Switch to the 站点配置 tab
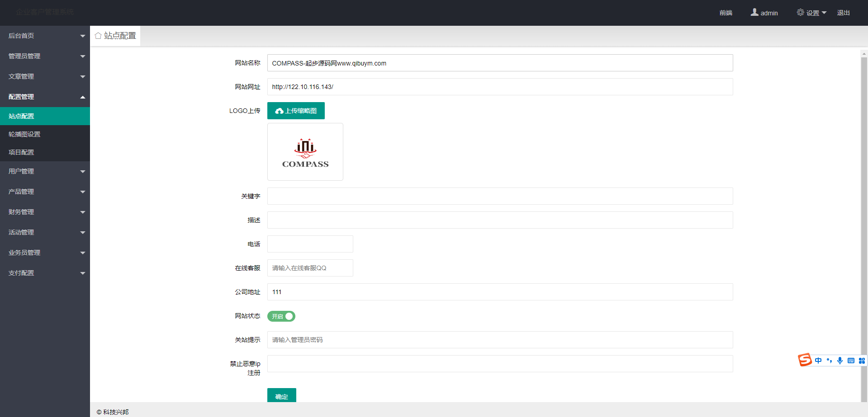This screenshot has height=417, width=868. coord(115,36)
